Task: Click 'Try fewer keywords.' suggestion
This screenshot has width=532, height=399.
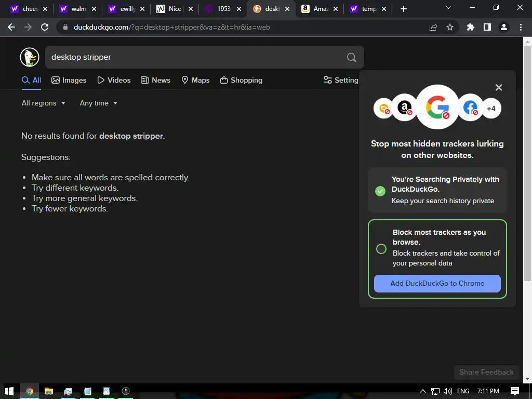Action: click(x=70, y=209)
